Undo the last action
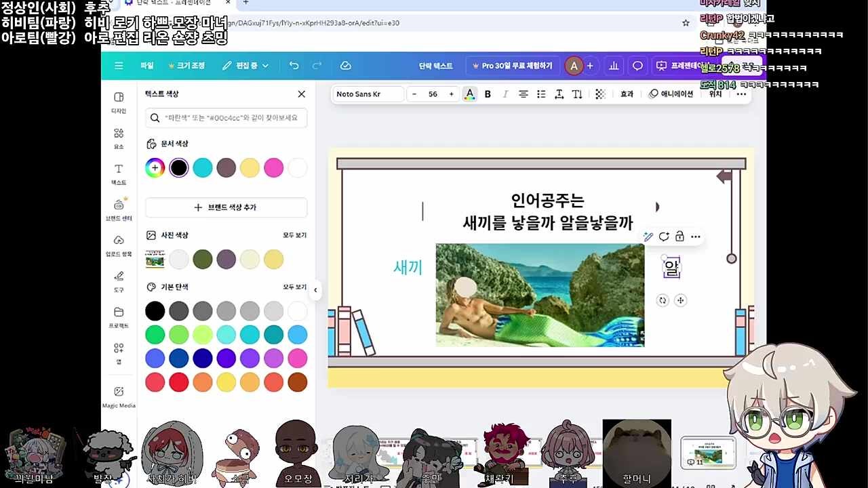The width and height of the screenshot is (868, 488). coord(294,66)
